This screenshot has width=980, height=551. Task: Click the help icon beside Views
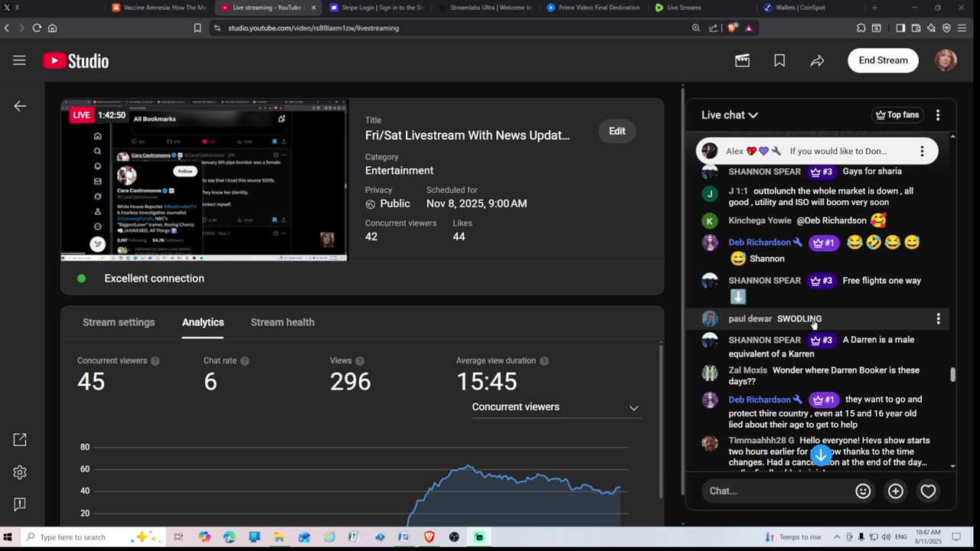(x=360, y=361)
